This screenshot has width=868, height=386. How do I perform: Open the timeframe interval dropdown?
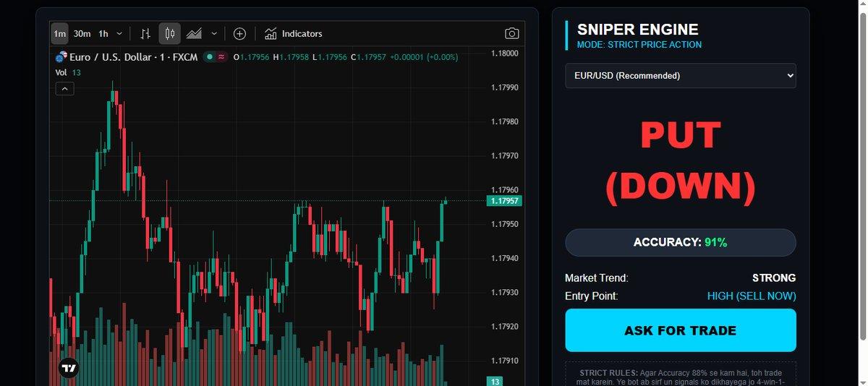point(119,33)
